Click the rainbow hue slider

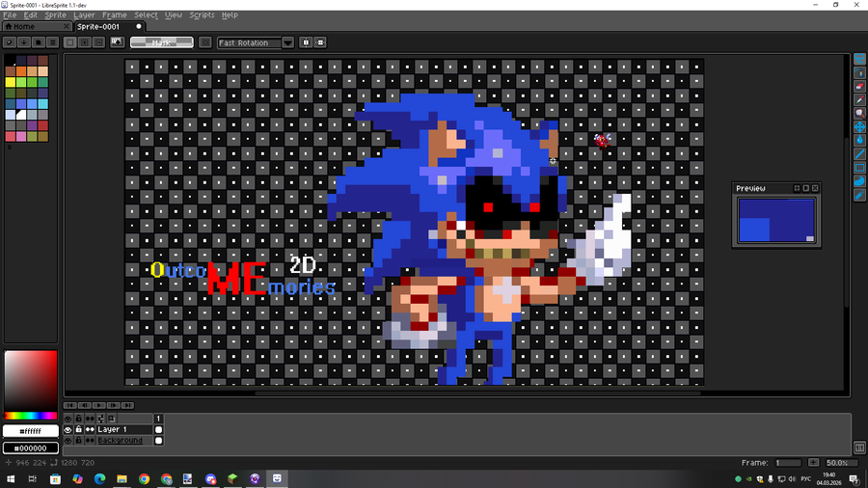coord(31,416)
